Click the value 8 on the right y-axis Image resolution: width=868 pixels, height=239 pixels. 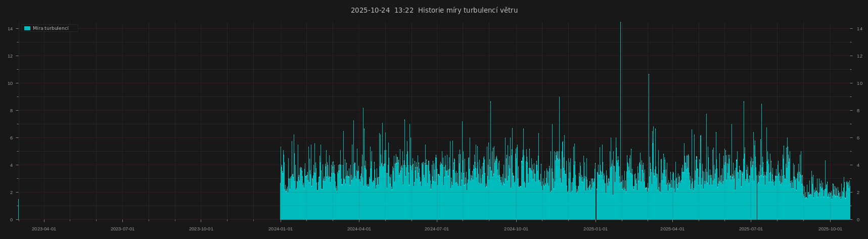(x=858, y=111)
